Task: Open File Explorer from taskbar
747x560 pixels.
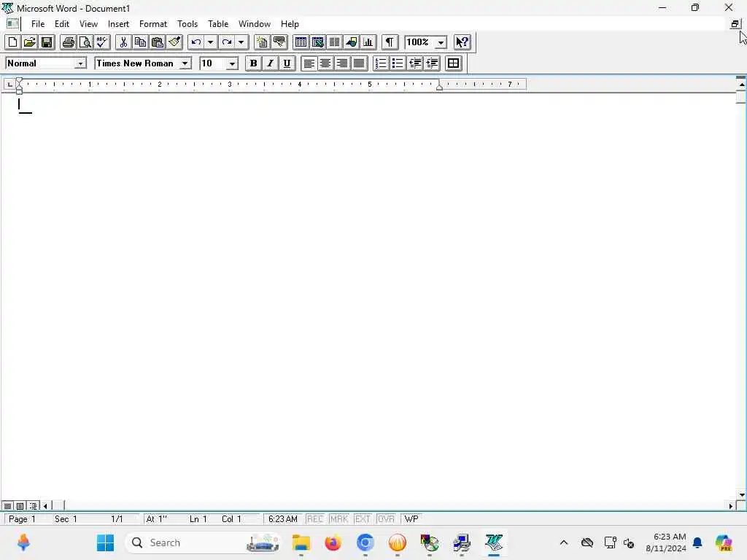Action: [301, 542]
